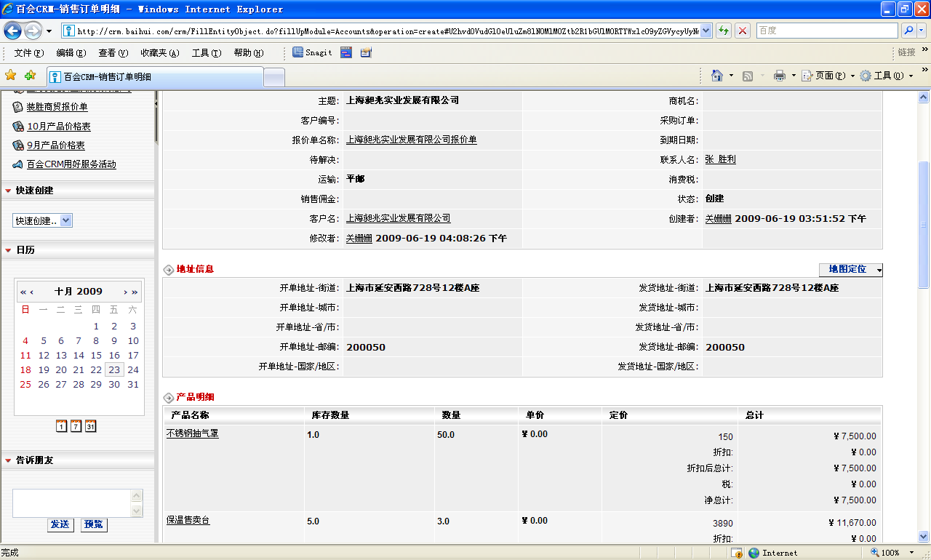Open the 7-day week view calendar icon
The height and width of the screenshot is (560, 931).
(x=76, y=426)
